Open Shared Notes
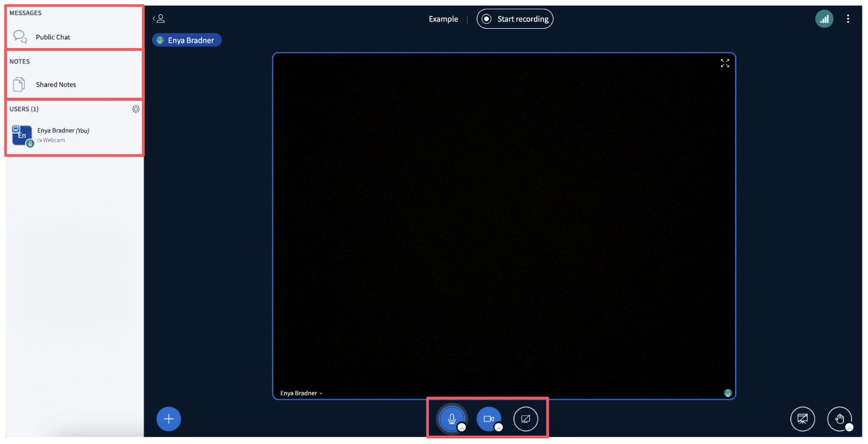The width and height of the screenshot is (868, 444). tap(74, 84)
